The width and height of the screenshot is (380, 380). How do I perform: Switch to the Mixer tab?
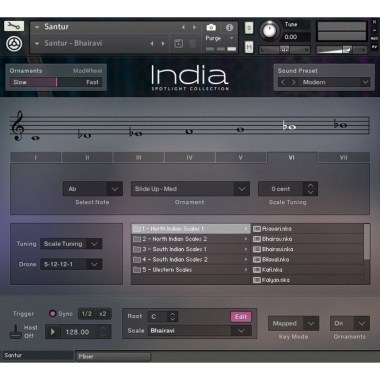click(113, 356)
